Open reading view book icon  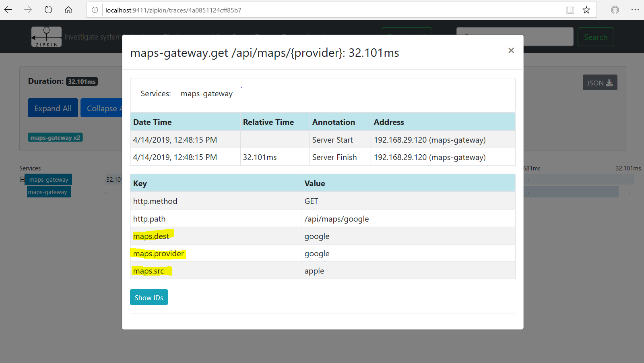click(570, 10)
